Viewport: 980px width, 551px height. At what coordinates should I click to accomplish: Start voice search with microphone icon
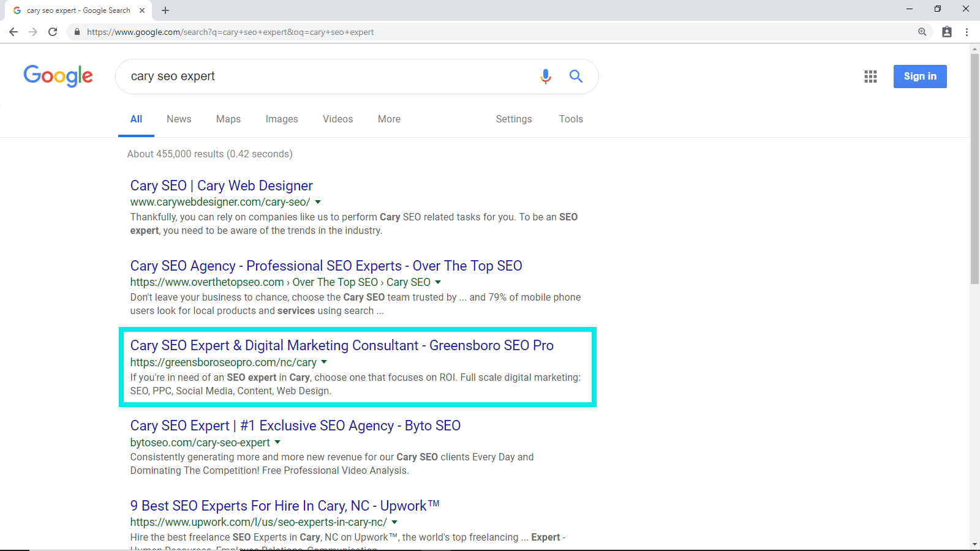point(546,76)
